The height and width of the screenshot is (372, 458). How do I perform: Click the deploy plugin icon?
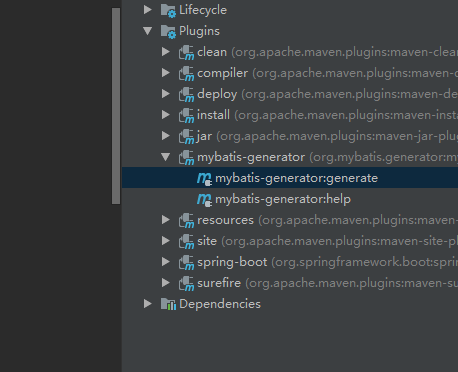[186, 95]
